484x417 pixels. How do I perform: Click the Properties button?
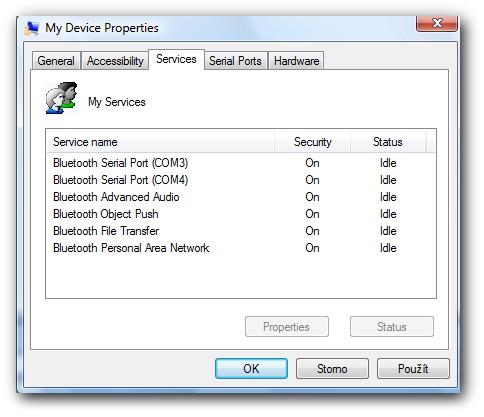287,327
